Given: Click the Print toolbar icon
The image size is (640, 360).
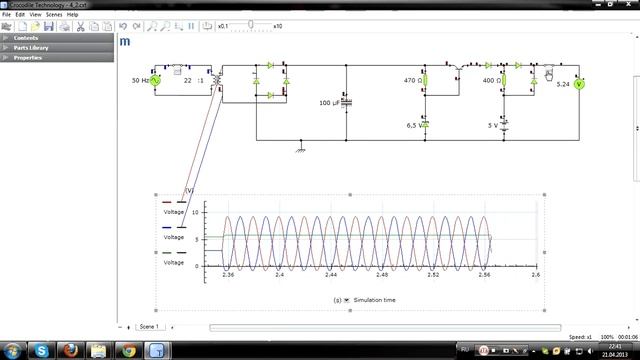Looking at the screenshot, I should (64, 27).
